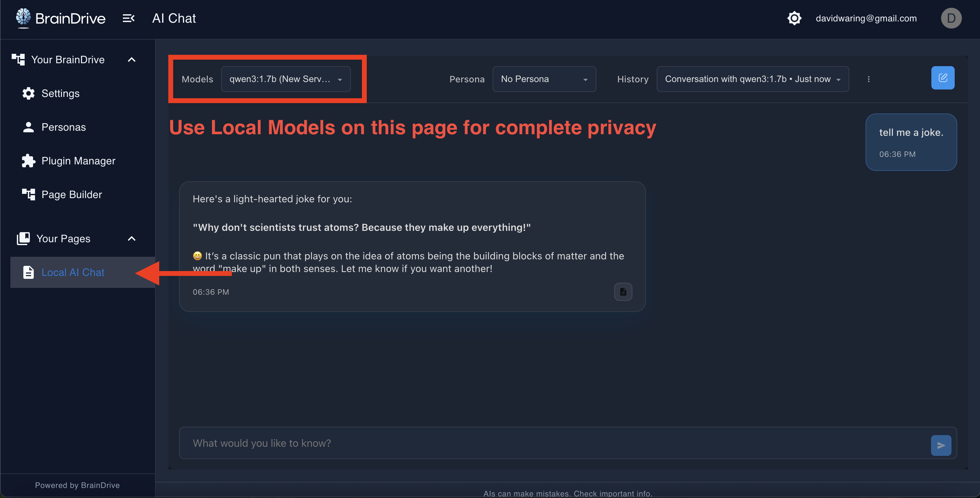
Task: Click the send message arrow button
Action: click(x=941, y=445)
